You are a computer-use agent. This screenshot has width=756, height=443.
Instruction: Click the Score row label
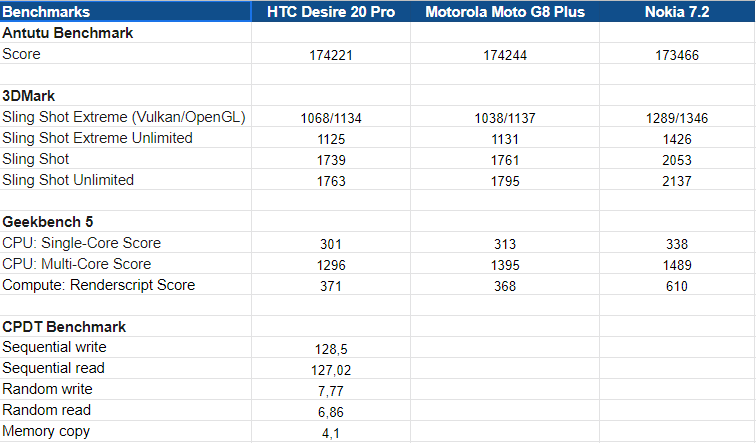click(x=21, y=54)
